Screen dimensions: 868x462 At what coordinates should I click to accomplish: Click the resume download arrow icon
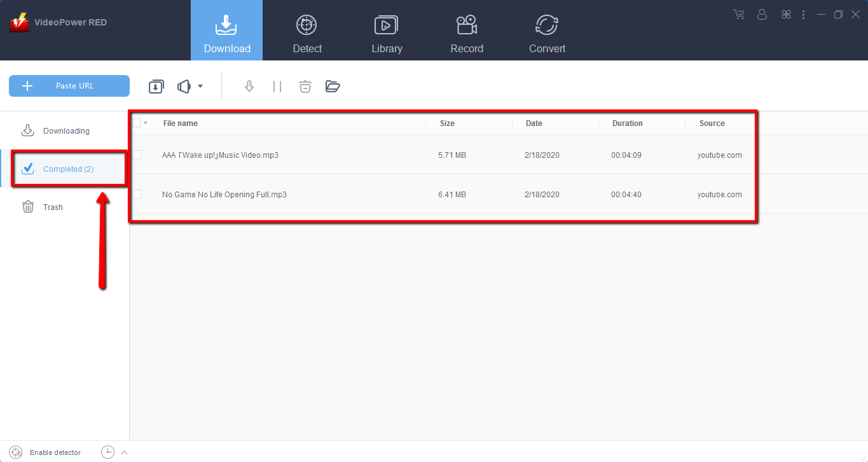pos(249,87)
